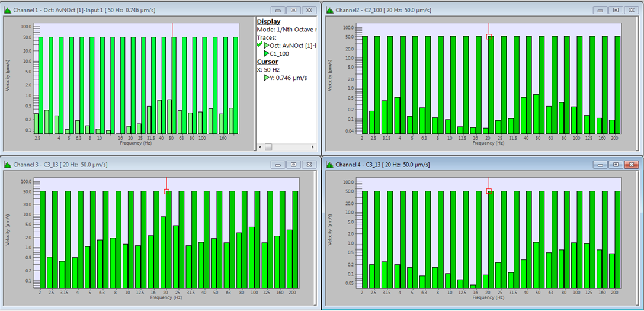The height and width of the screenshot is (311, 644).
Task: Click the Channel 4 title bar icon
Action: [329, 164]
